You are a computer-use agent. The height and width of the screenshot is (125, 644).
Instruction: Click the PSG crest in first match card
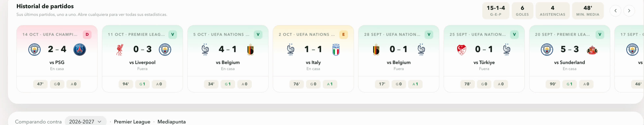79,49
